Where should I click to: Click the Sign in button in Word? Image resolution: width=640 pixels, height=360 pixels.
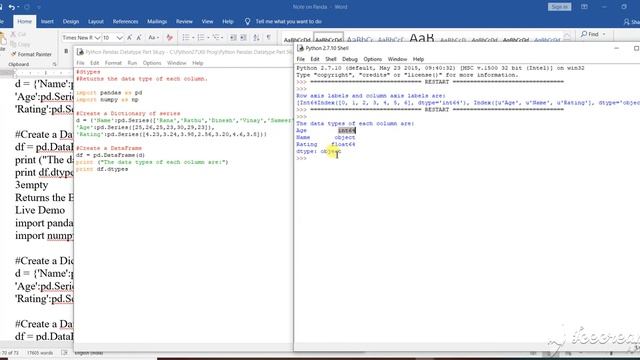click(x=559, y=7)
